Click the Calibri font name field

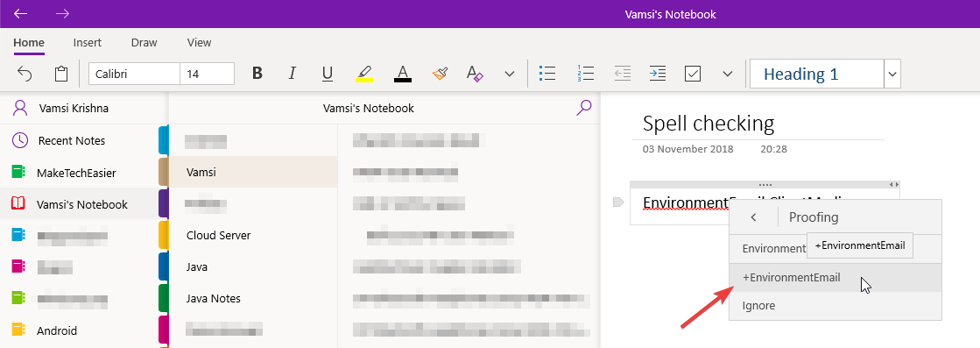tap(134, 74)
